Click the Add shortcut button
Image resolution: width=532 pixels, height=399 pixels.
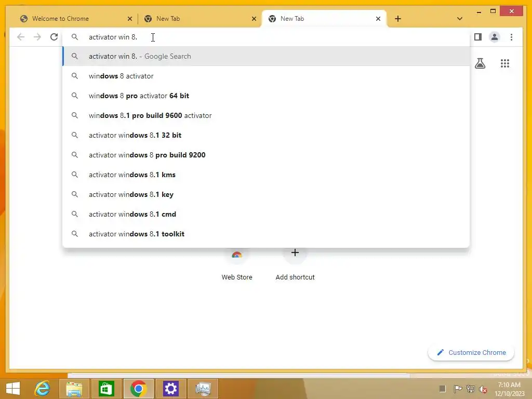(295, 264)
